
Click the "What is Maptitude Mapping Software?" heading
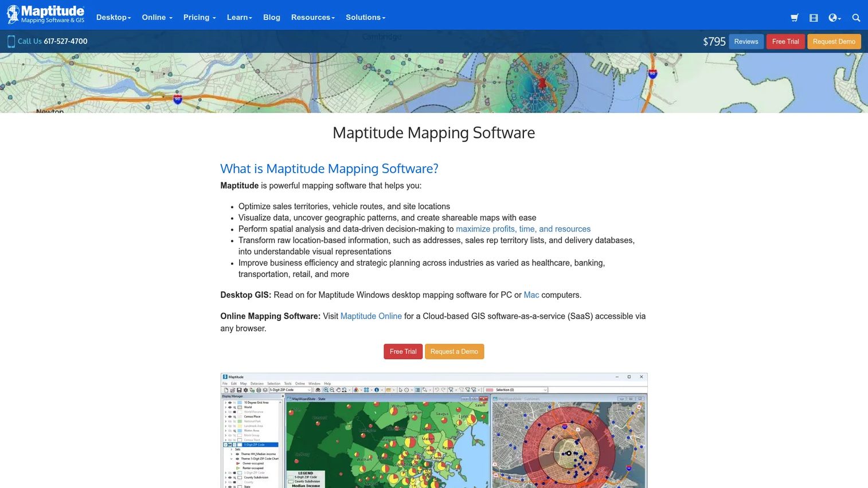tap(329, 169)
